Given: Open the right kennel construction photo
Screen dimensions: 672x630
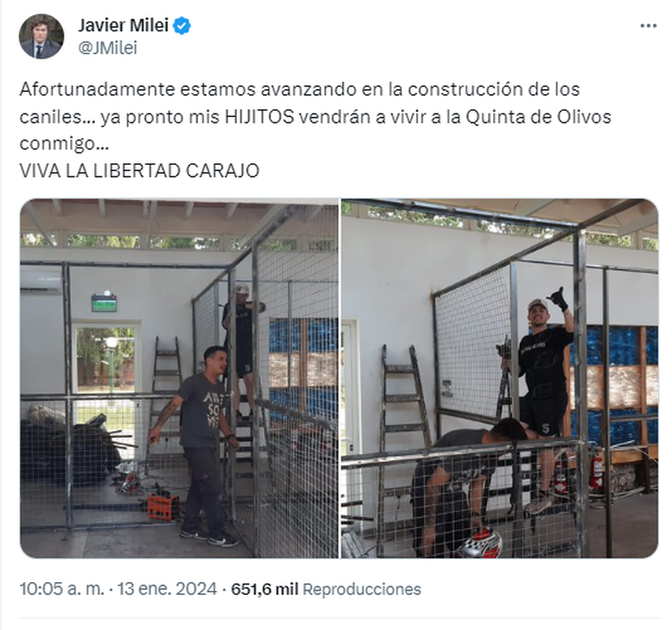Looking at the screenshot, I should point(500,378).
